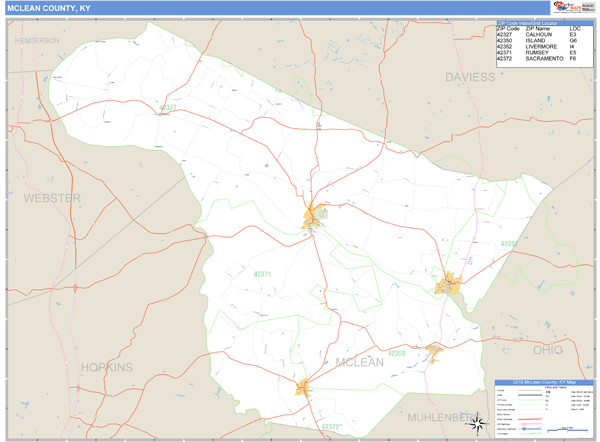Select the OHIO county label
Image resolution: width=600 pixels, height=442 pixels.
(548, 350)
